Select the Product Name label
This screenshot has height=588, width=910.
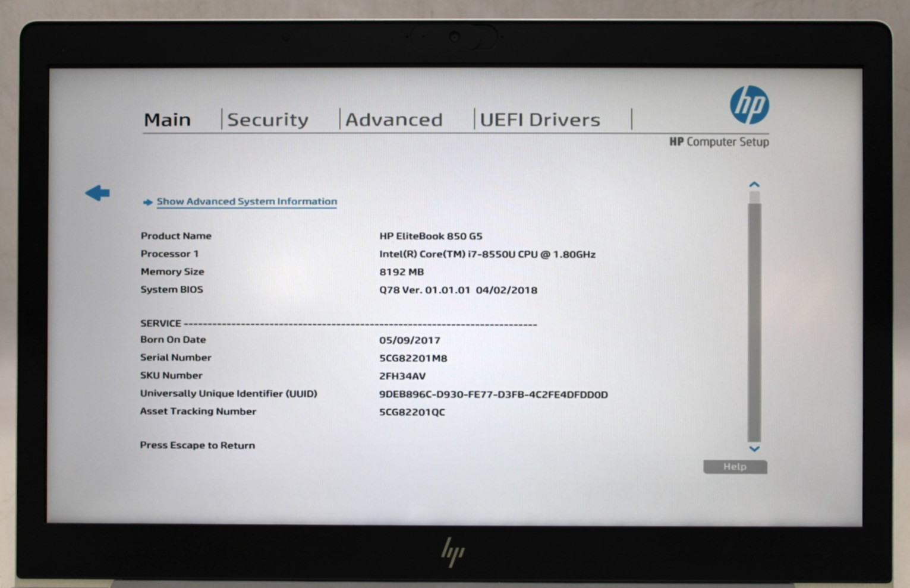(x=176, y=236)
